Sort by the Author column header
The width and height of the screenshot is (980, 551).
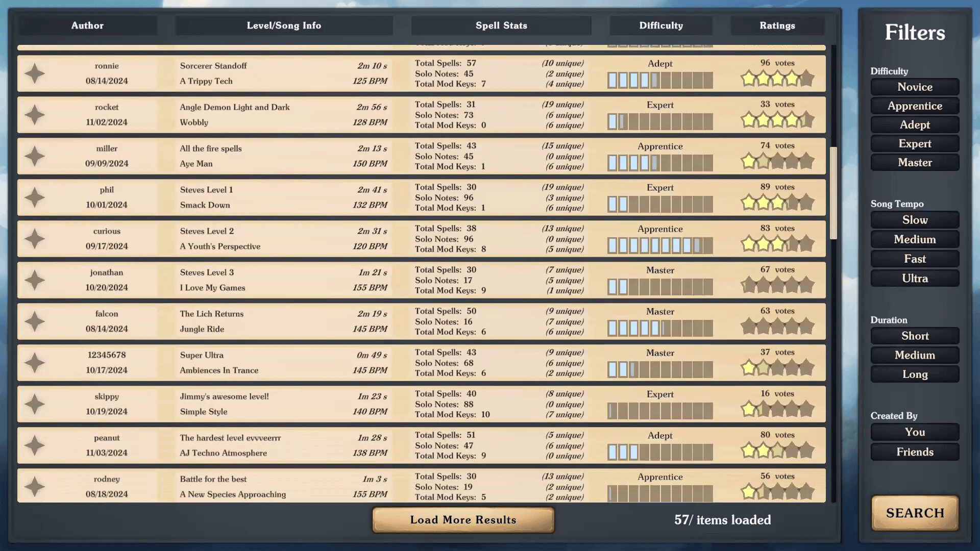click(x=87, y=26)
